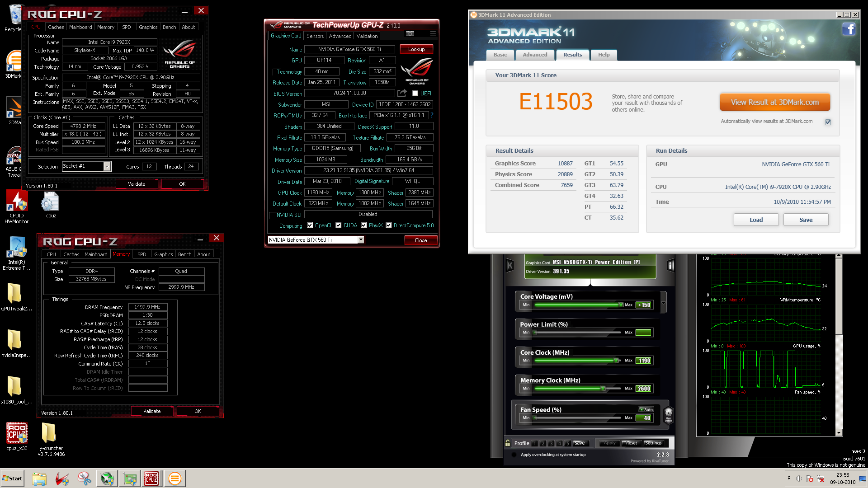Click the Afterburner Settings button
The height and width of the screenshot is (488, 868).
(653, 443)
